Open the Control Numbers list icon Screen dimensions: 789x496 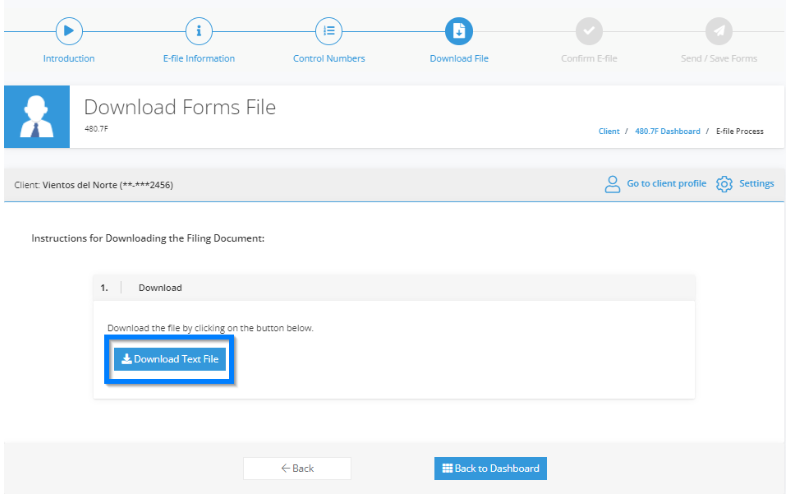coord(329,31)
